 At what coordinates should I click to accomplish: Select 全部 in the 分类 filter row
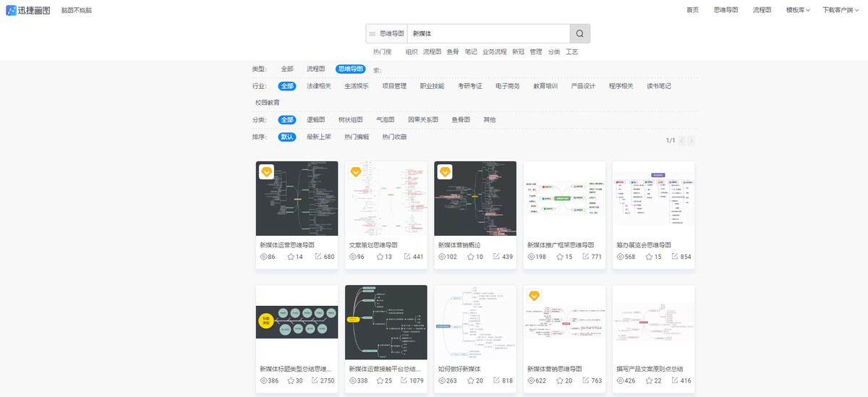point(287,119)
